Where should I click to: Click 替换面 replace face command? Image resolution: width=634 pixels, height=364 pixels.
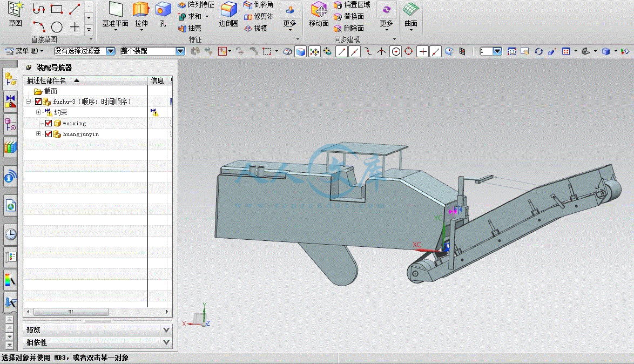click(x=349, y=17)
